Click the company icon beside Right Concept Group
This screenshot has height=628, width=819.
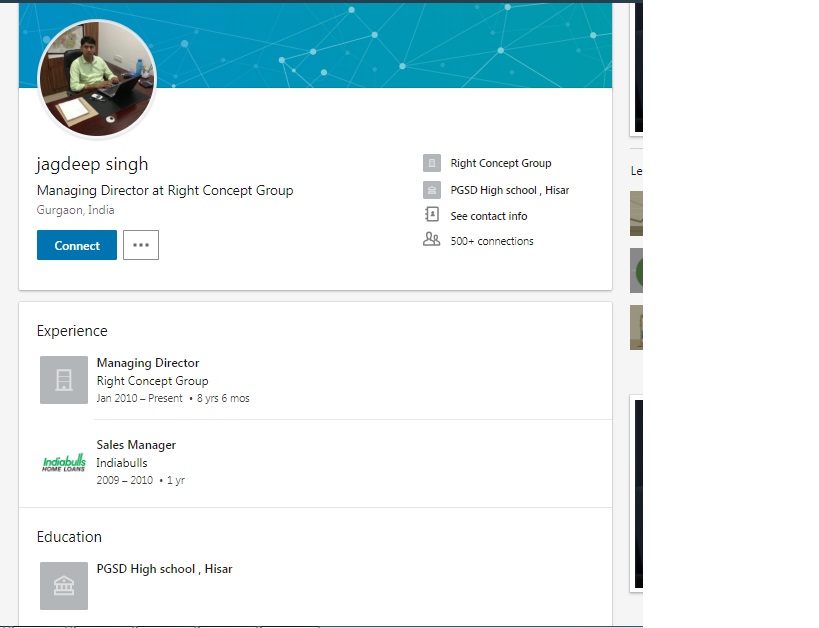(432, 163)
